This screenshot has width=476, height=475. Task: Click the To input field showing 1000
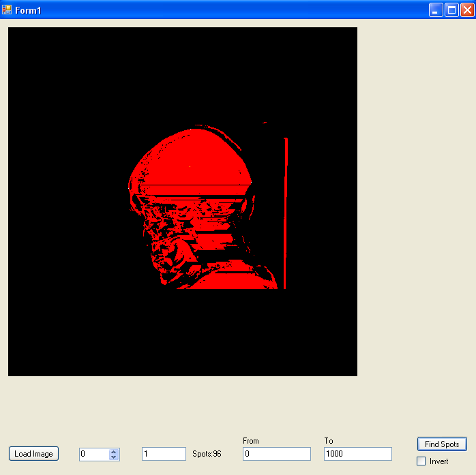pos(358,454)
